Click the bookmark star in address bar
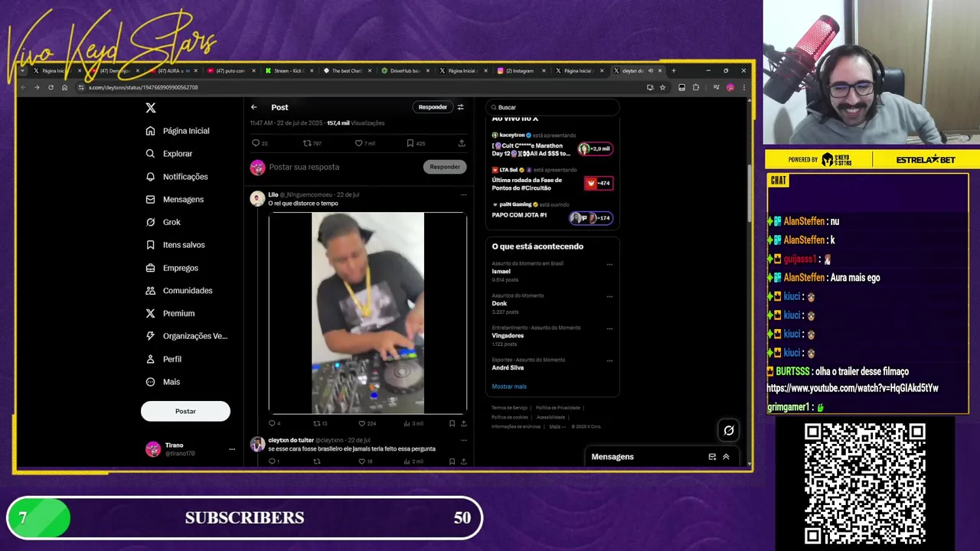This screenshot has width=980, height=551. coord(662,87)
